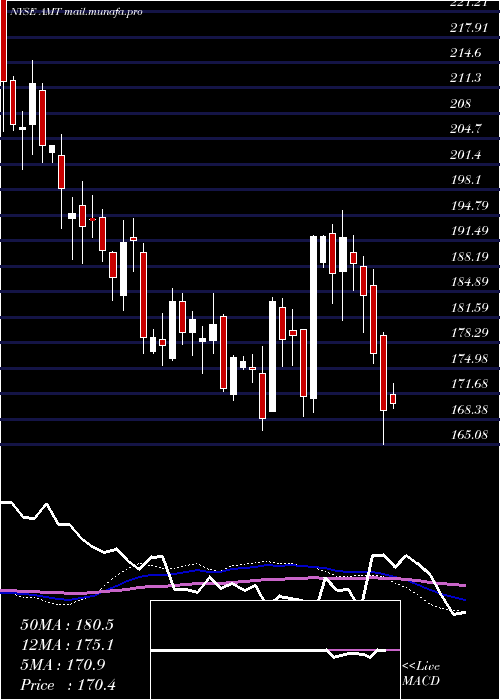Viewport: 500px width, 700px height.
Task: Select the 211.3 price axis label
Action: coord(466,79)
